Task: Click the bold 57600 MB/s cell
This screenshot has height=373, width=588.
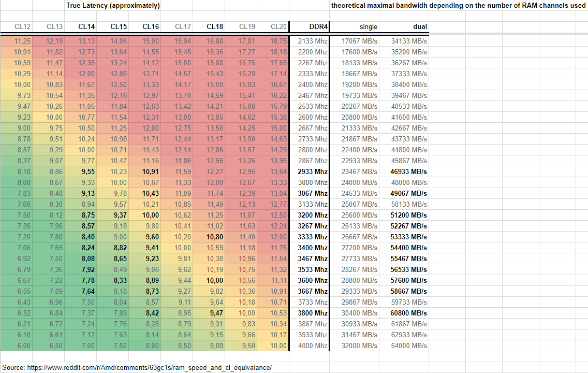Action: [404, 280]
